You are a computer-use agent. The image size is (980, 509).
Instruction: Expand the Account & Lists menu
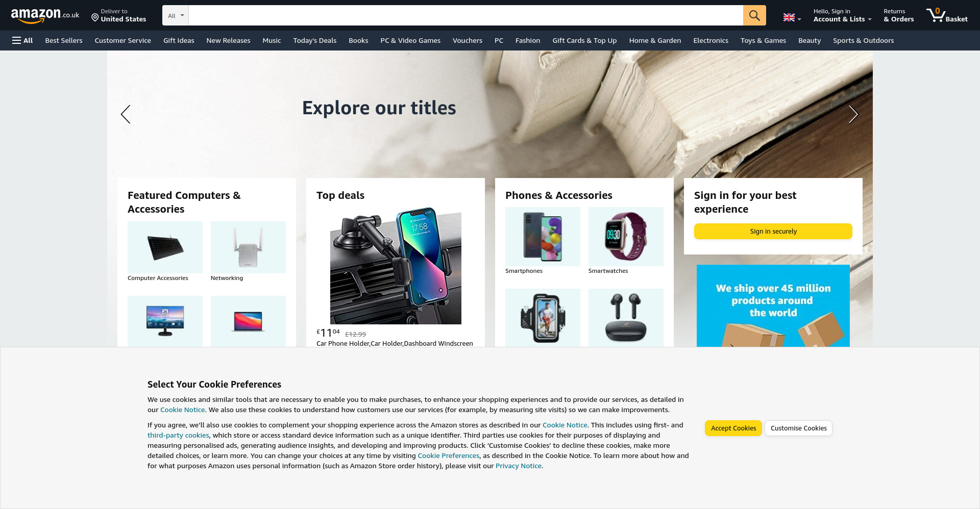pyautogui.click(x=842, y=15)
